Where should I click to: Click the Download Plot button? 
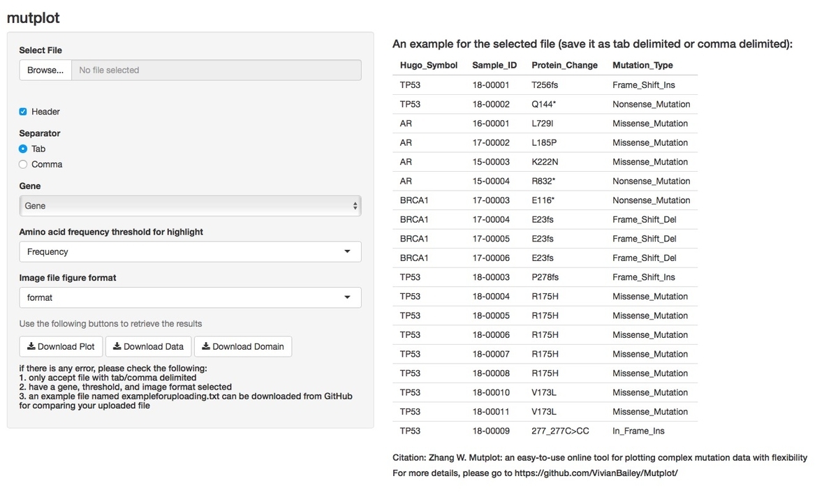click(61, 346)
